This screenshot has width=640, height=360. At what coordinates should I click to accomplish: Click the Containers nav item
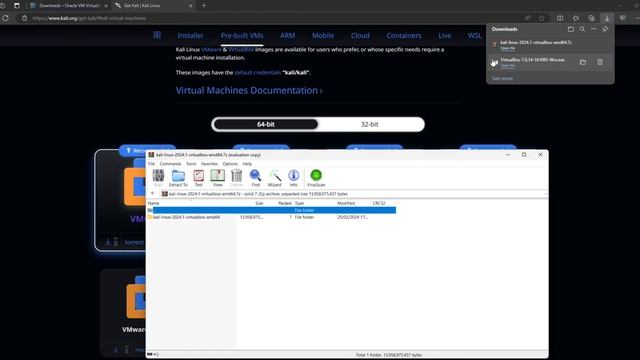404,36
